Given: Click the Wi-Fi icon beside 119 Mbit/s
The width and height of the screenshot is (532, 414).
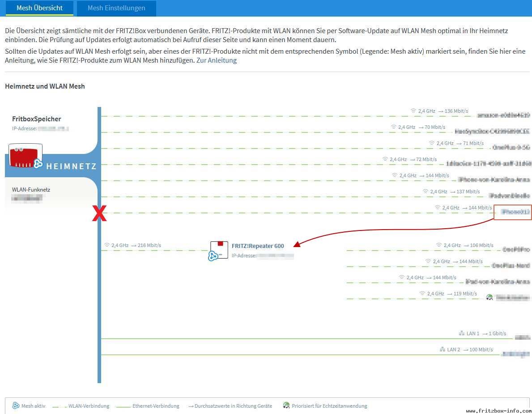Looking at the screenshot, I should [422, 294].
